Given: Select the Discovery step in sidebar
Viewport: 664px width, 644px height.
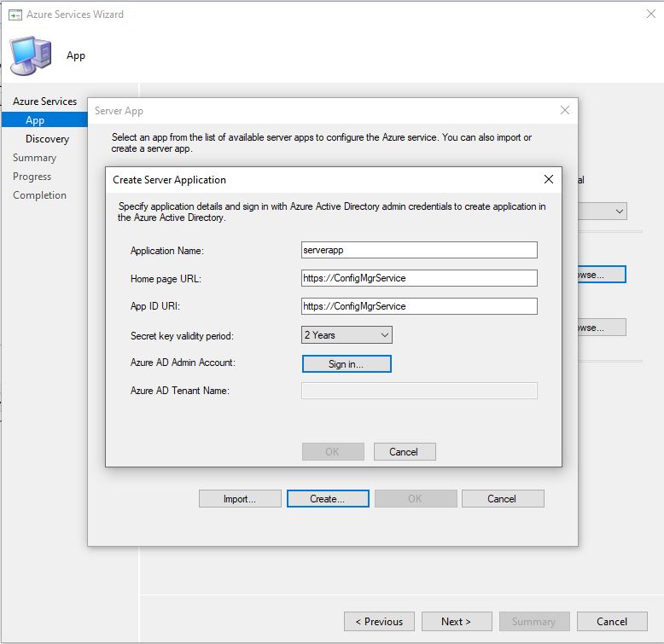Looking at the screenshot, I should pos(48,139).
